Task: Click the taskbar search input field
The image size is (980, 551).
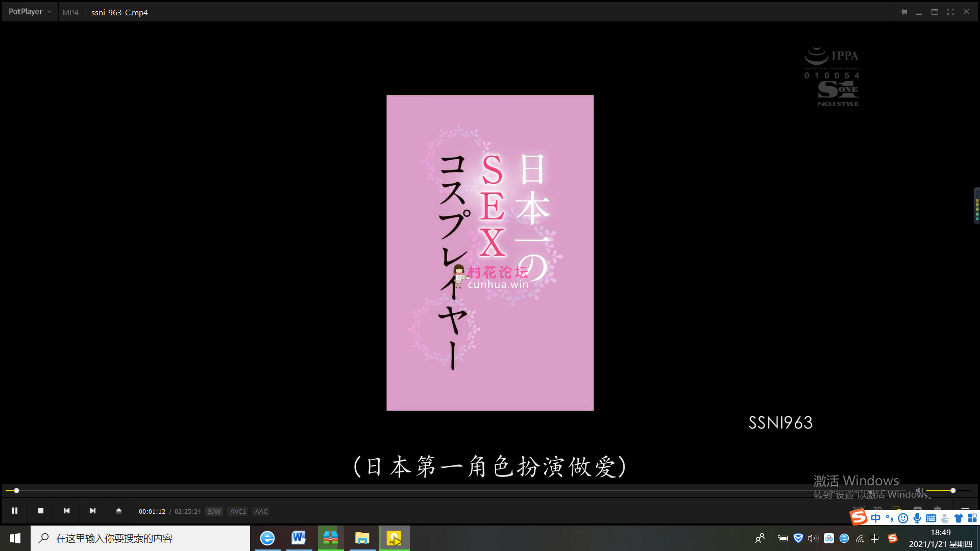Action: [140, 538]
